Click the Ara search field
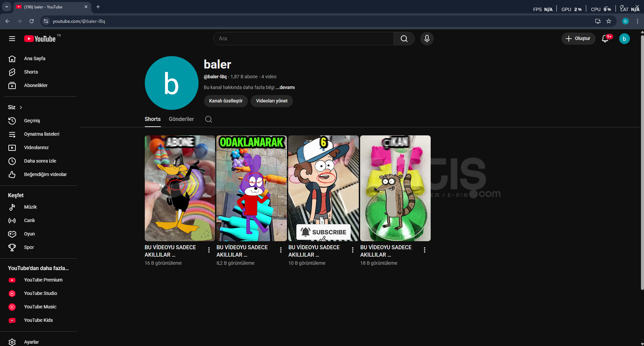Image resolution: width=644 pixels, height=346 pixels. [303, 39]
